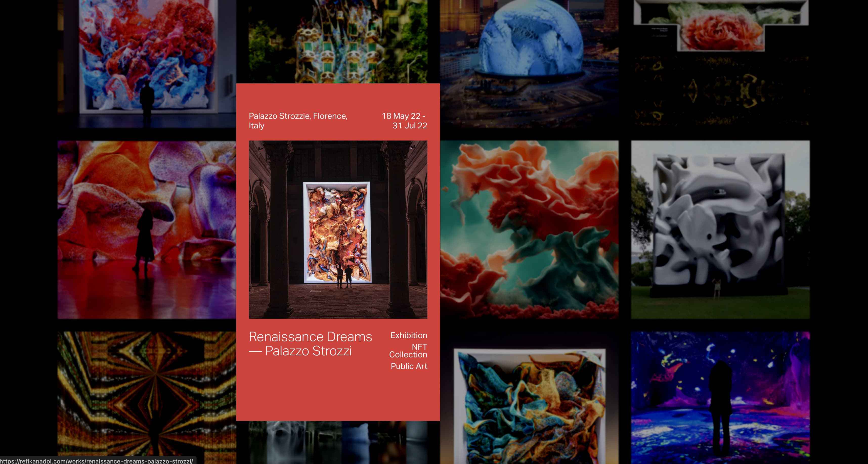This screenshot has width=868, height=464.
Task: Select the NFT Collection tag
Action: (408, 351)
